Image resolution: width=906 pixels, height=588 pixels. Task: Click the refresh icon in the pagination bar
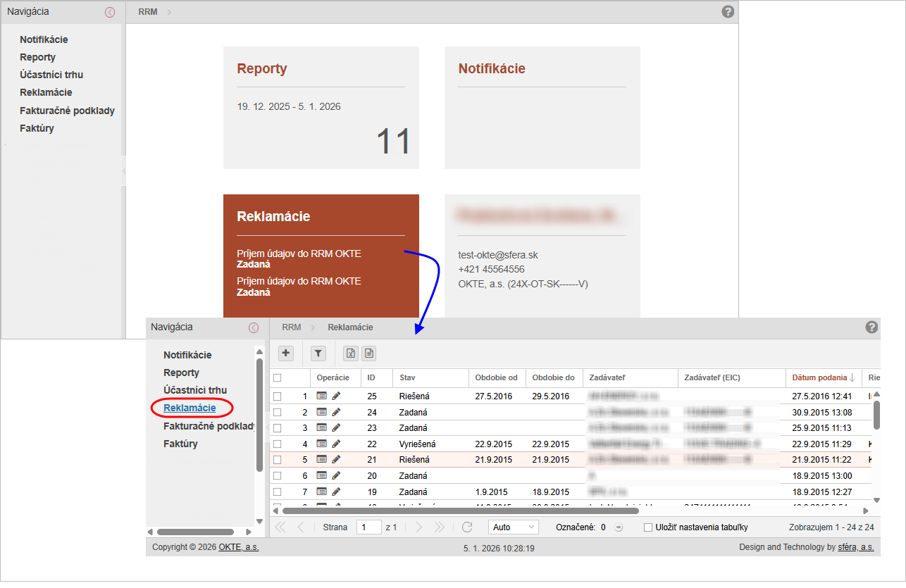[467, 527]
